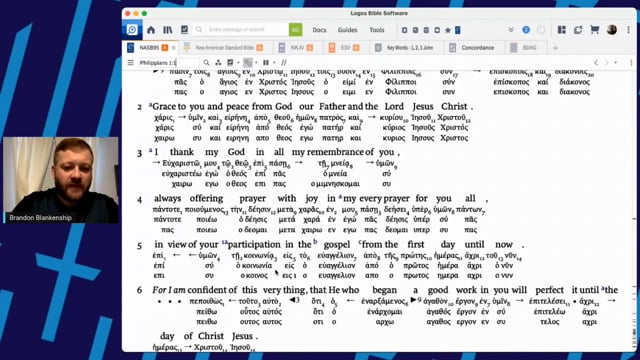Screen dimensions: 640x360
Task: Click the Greek lemma 'ἐπιτελέω' in verse 6
Action: (x=549, y=312)
